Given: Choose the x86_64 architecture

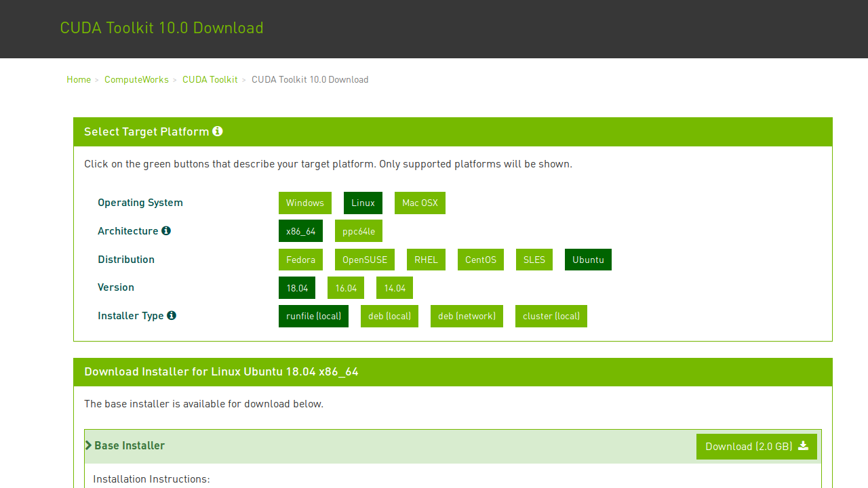Looking at the screenshot, I should tap(301, 231).
